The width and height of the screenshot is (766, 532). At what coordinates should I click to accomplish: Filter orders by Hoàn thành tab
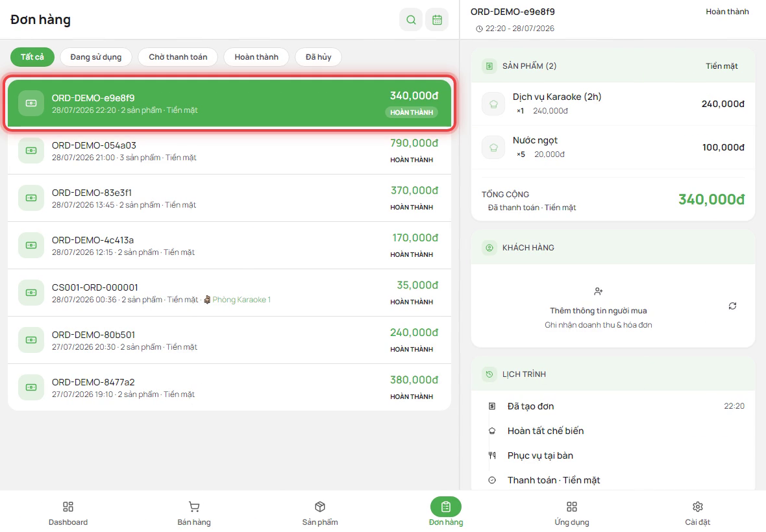[x=256, y=56]
